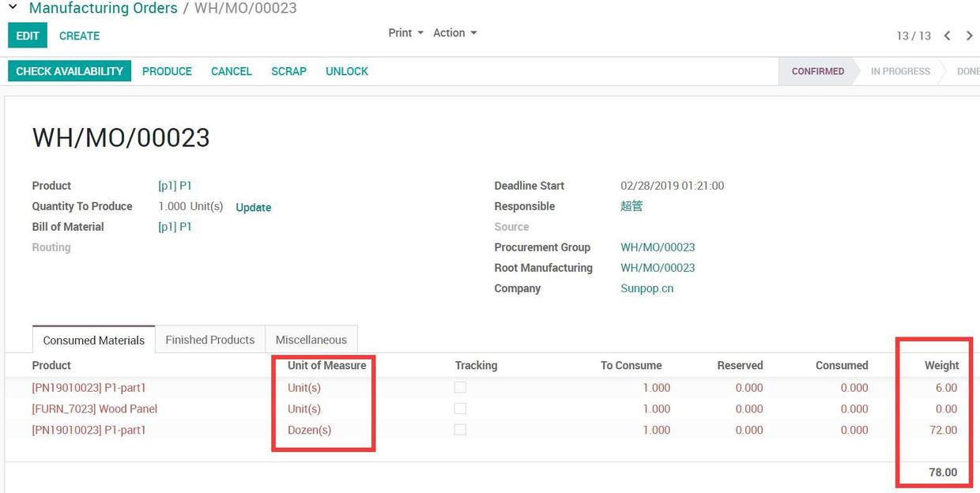Switch to Miscellaneous tab
This screenshot has width=980, height=493.
311,340
